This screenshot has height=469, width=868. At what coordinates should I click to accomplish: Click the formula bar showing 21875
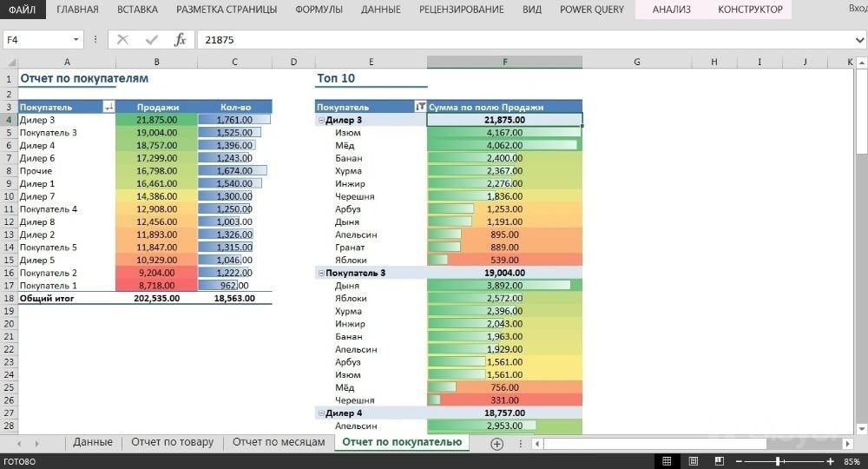point(521,40)
